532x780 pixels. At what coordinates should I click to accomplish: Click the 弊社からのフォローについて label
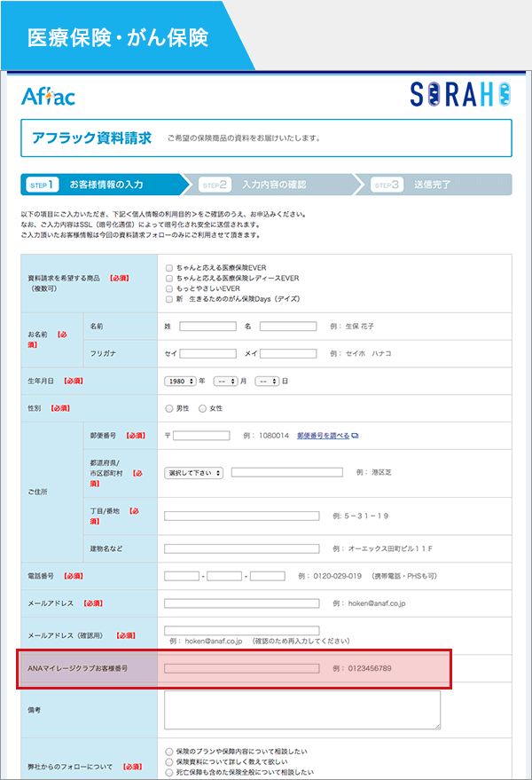point(70,767)
